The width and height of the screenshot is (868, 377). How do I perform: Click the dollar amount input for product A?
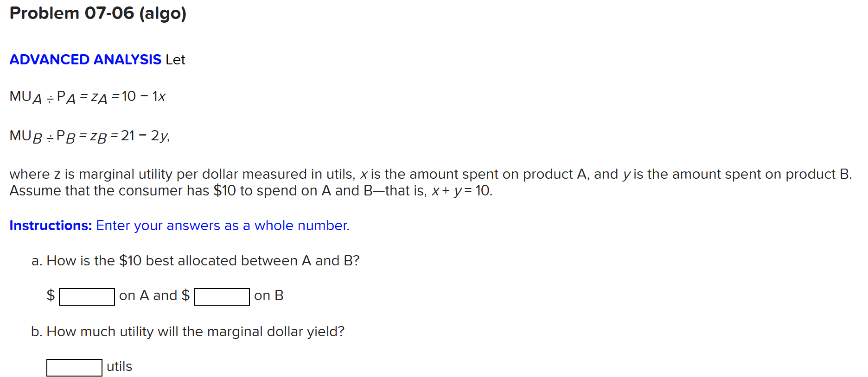[86, 296]
